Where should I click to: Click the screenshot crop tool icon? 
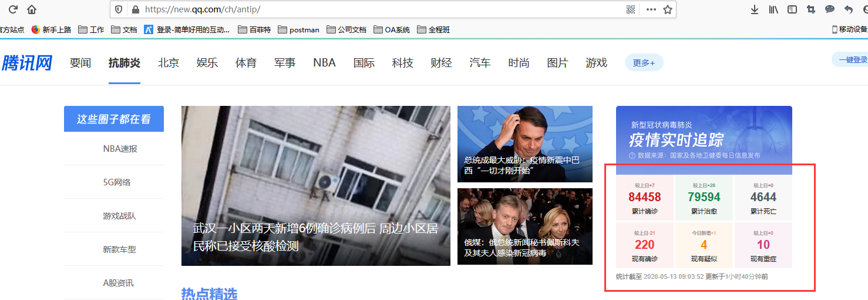811,9
